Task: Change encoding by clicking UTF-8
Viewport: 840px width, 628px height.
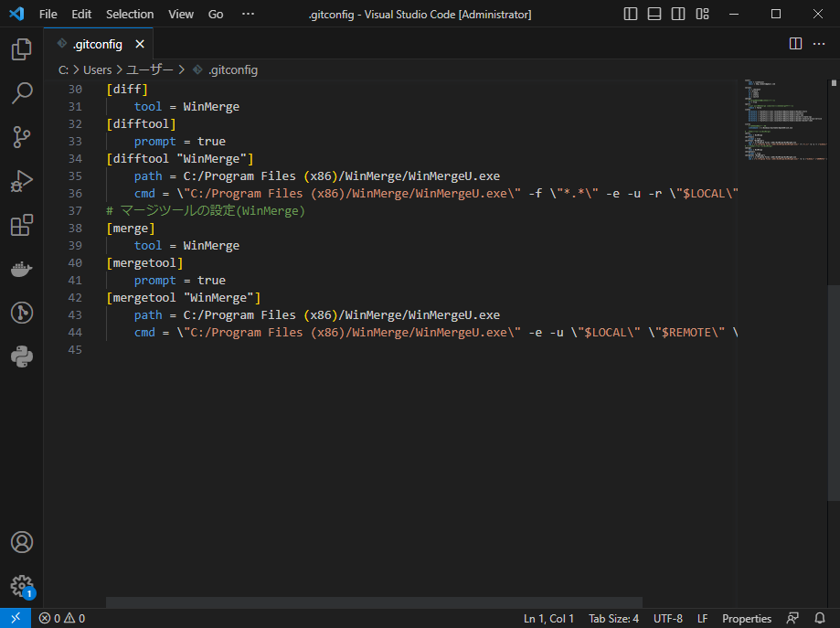Action: tap(667, 618)
